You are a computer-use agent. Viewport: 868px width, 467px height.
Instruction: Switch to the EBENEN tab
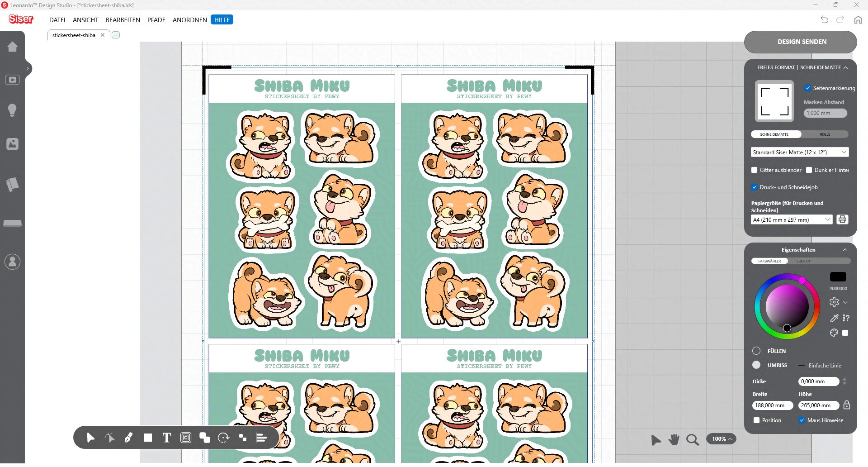[x=803, y=261]
